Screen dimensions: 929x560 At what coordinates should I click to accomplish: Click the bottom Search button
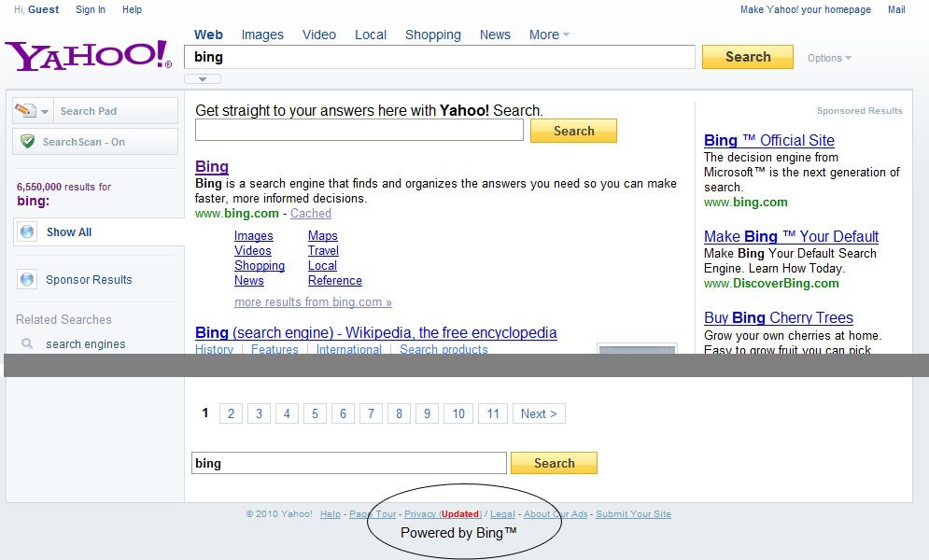tap(554, 463)
